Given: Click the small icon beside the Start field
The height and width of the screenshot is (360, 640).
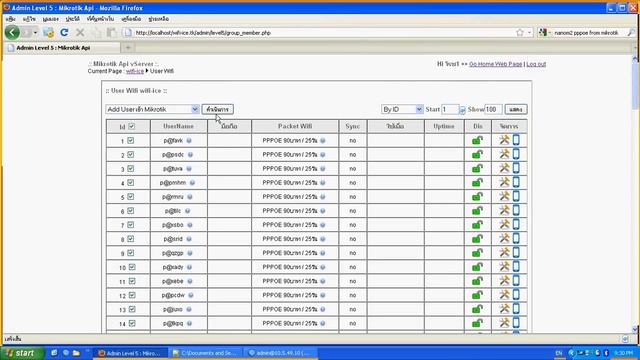Looking at the screenshot, I should pos(462,110).
